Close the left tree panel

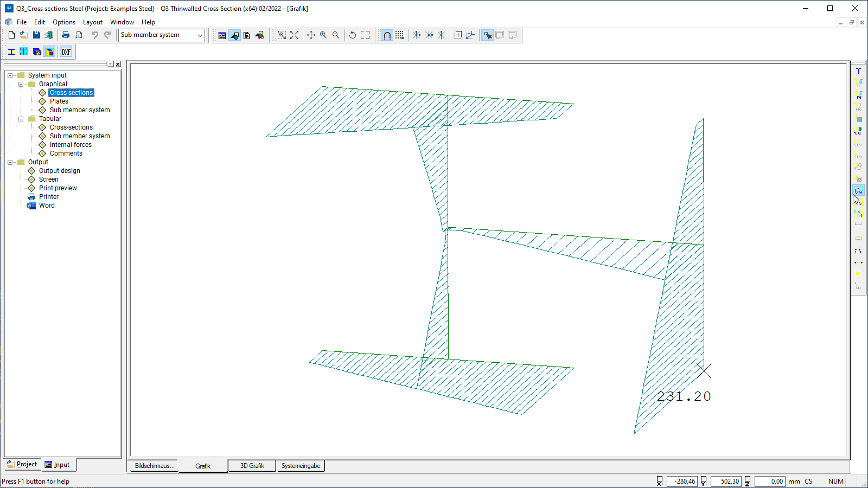pos(118,64)
